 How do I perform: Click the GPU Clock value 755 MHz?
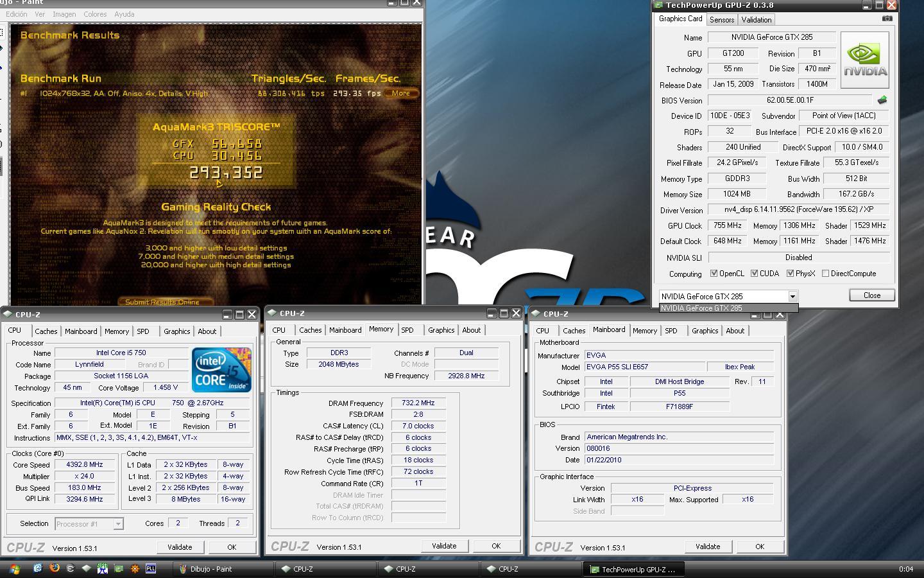tap(728, 225)
